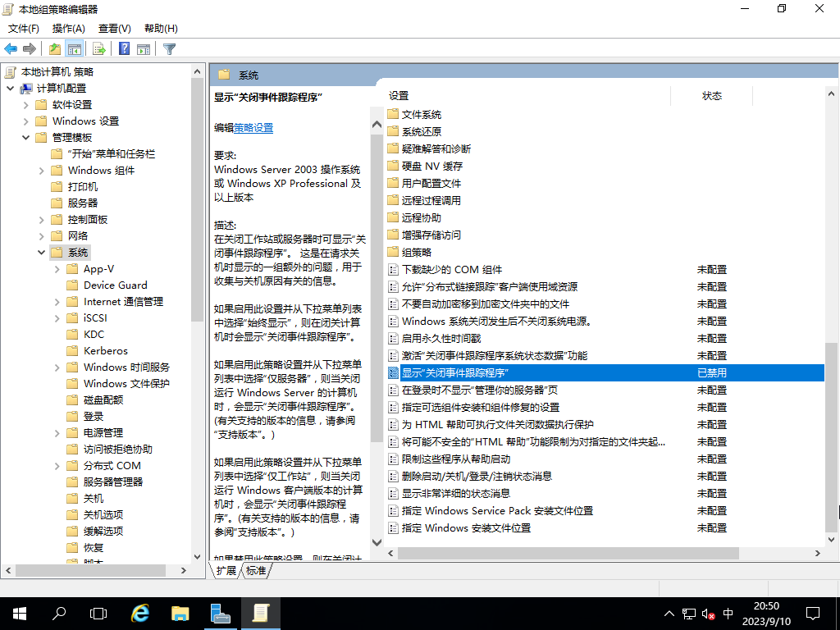Click policy icon for 下载缺少的 COM 组件
840x630 pixels.
point(393,269)
